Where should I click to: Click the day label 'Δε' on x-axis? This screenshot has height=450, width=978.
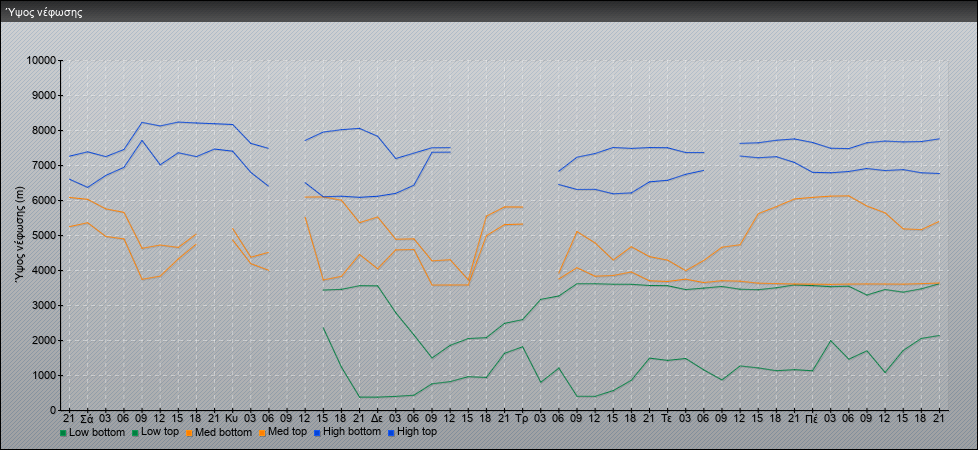[377, 418]
